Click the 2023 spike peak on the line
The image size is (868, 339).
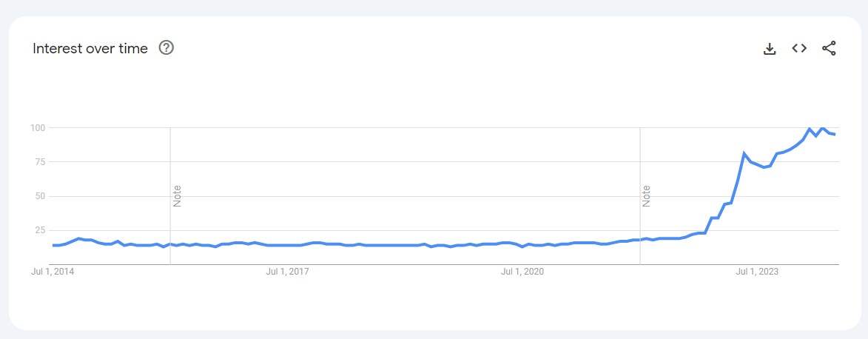[744, 153]
